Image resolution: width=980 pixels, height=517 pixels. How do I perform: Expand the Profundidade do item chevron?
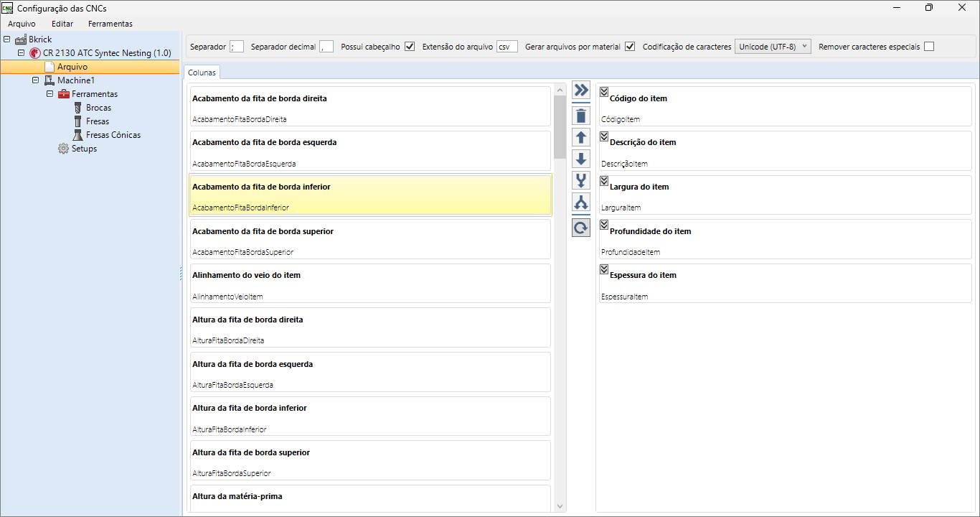coord(604,225)
